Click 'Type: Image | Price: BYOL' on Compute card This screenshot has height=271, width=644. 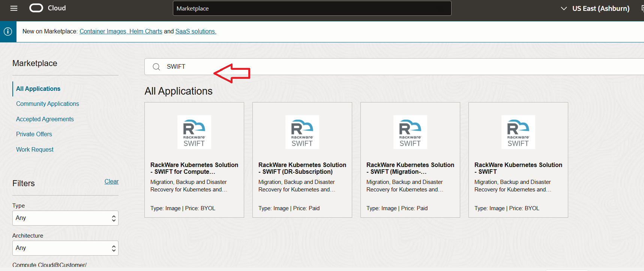(183, 208)
